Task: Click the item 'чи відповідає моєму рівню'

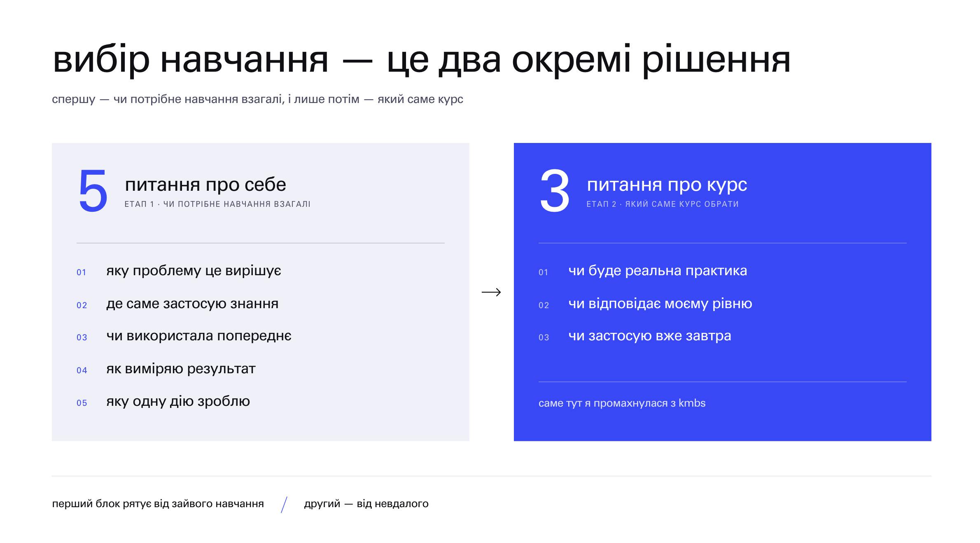Action: 660,304
